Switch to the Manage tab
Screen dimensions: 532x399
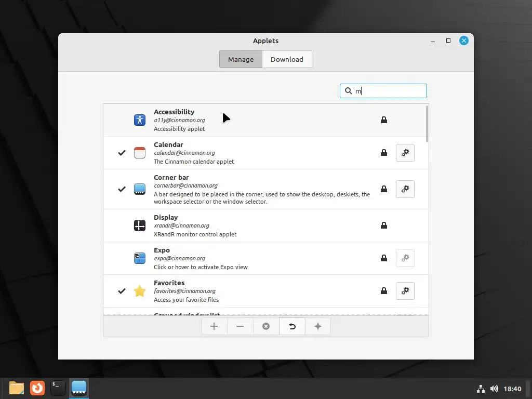click(241, 59)
